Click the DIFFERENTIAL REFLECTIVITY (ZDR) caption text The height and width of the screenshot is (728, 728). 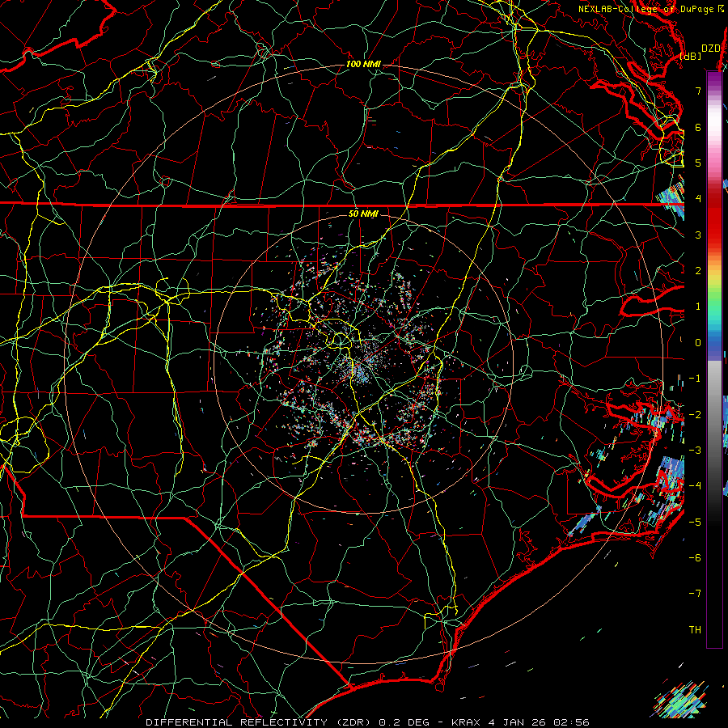coord(260,722)
